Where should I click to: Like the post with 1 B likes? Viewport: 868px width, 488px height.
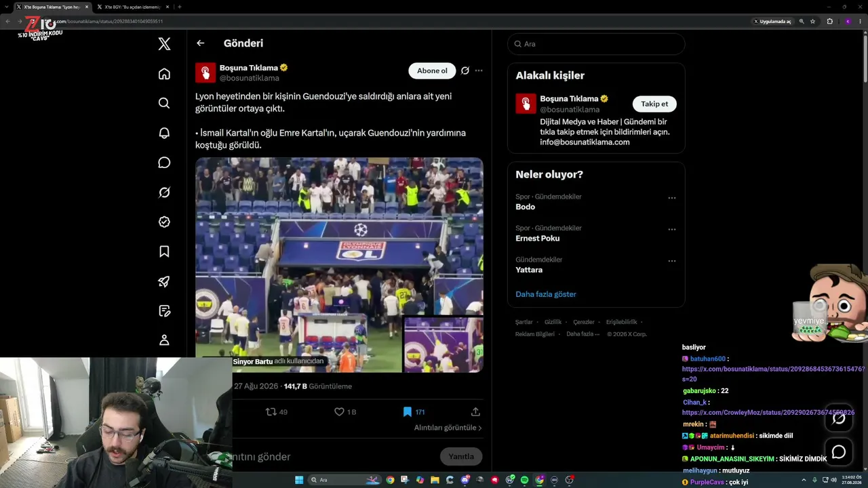pos(345,412)
